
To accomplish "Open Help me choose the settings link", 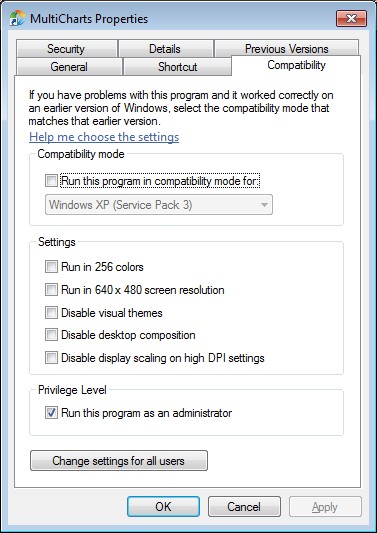I will (104, 137).
